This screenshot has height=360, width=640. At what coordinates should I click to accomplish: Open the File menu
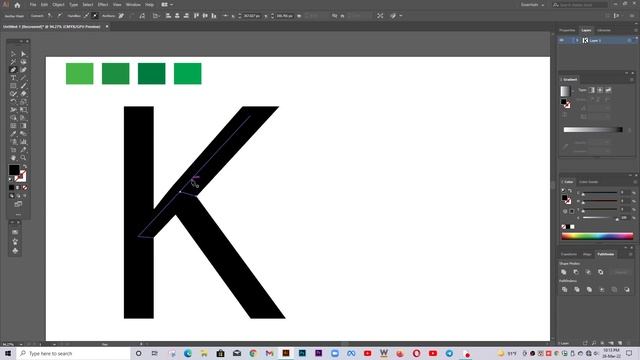pyautogui.click(x=33, y=5)
